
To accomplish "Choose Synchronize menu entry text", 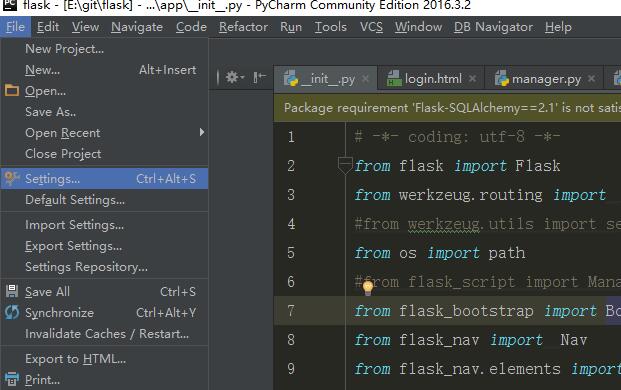I will (59, 313).
